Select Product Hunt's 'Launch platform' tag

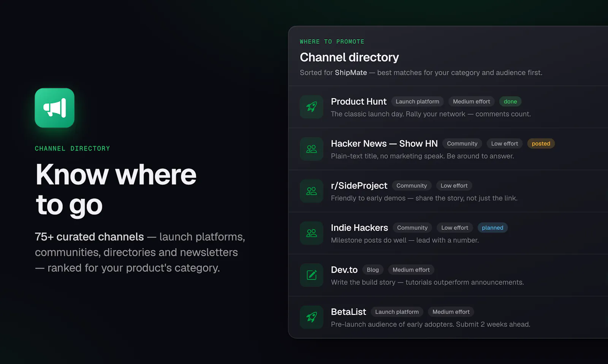click(x=417, y=101)
